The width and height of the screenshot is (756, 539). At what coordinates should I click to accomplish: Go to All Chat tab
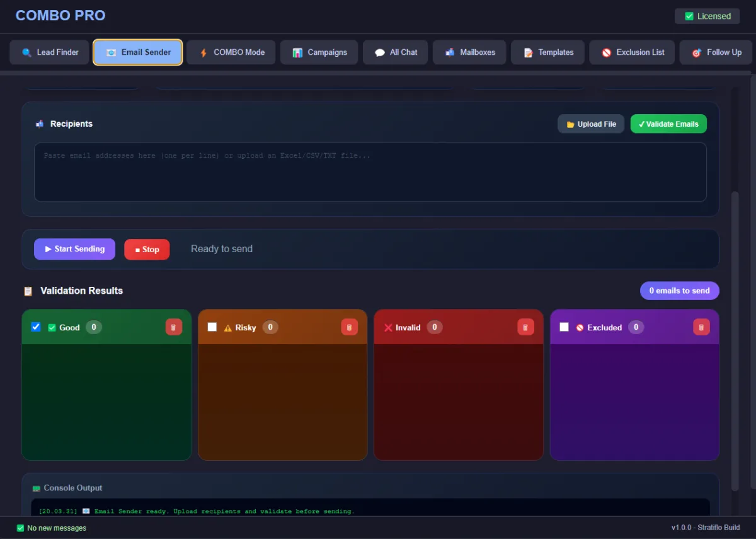click(x=395, y=52)
